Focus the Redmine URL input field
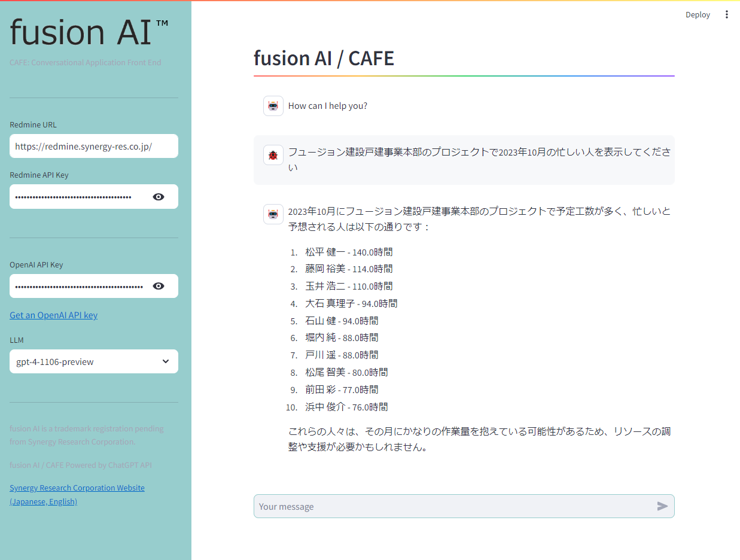 pos(94,146)
